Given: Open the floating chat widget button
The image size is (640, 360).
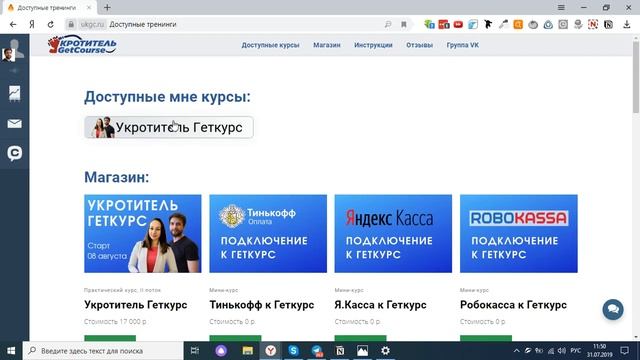Looking at the screenshot, I should [613, 309].
